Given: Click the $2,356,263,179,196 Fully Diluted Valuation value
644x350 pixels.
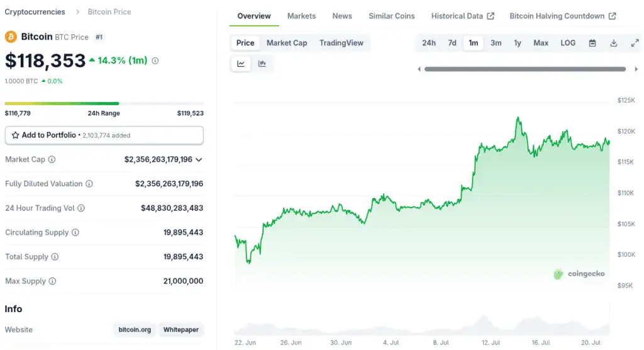Looking at the screenshot, I should point(169,184).
